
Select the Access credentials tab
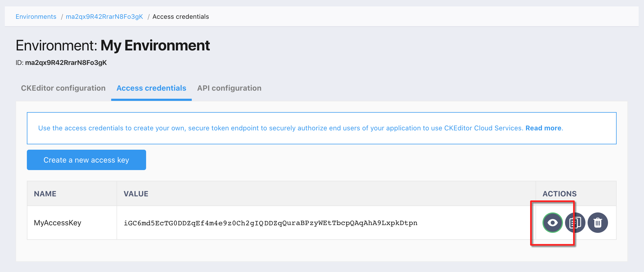pos(151,88)
